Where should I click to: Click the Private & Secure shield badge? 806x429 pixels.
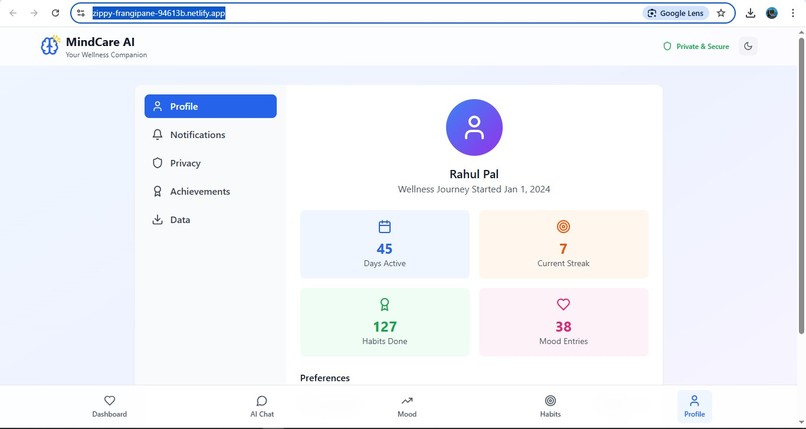click(x=696, y=46)
